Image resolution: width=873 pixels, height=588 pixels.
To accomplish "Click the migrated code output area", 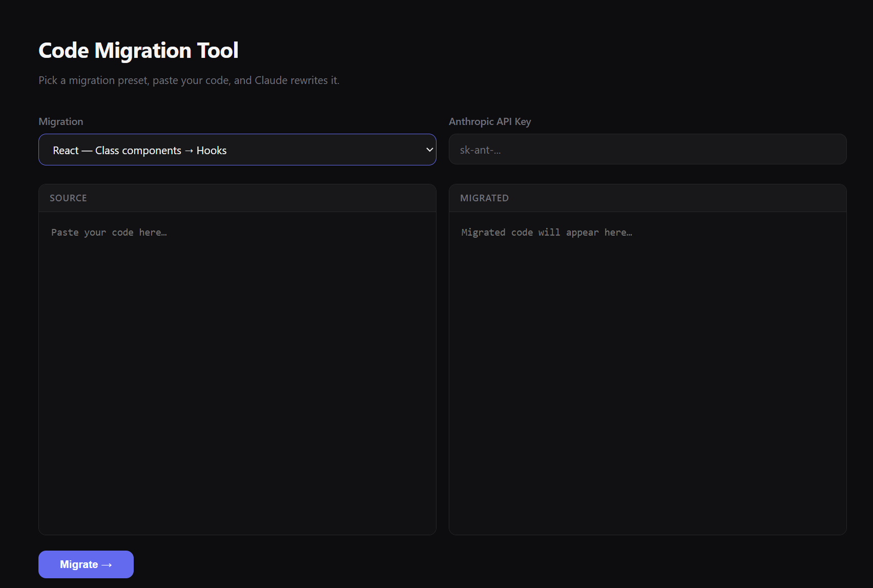I will 648,373.
